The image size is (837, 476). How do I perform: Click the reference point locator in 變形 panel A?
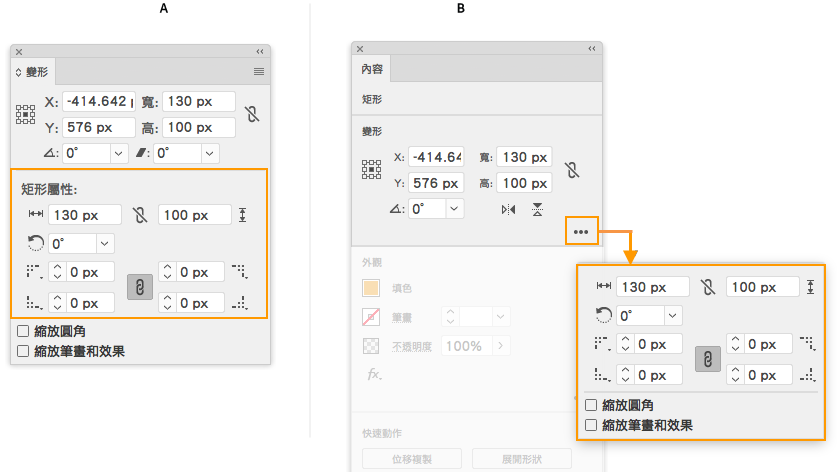click(26, 114)
